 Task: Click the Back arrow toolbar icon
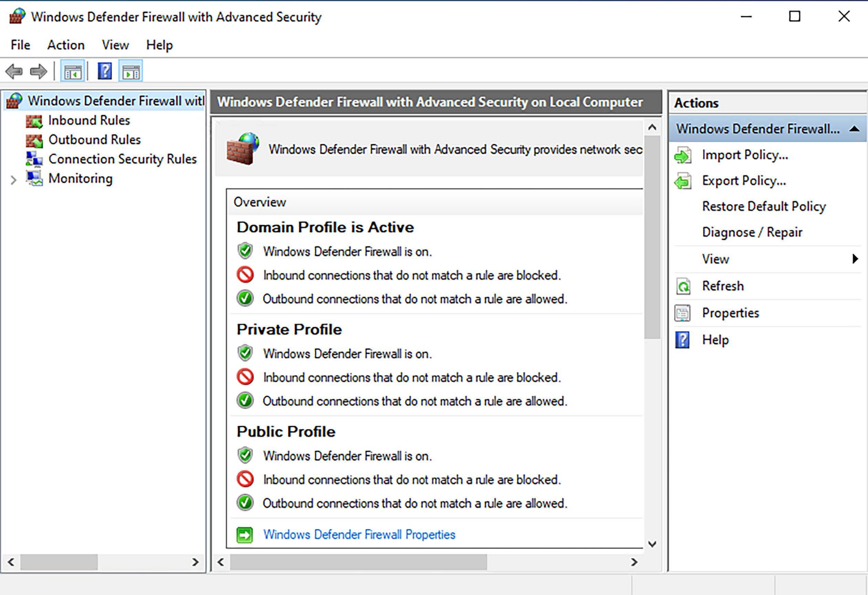(14, 71)
